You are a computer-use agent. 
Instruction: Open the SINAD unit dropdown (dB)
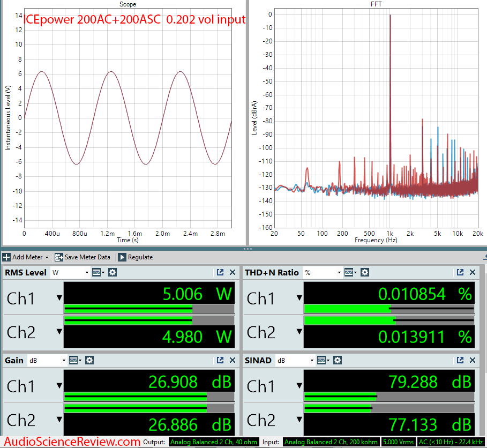click(x=295, y=361)
